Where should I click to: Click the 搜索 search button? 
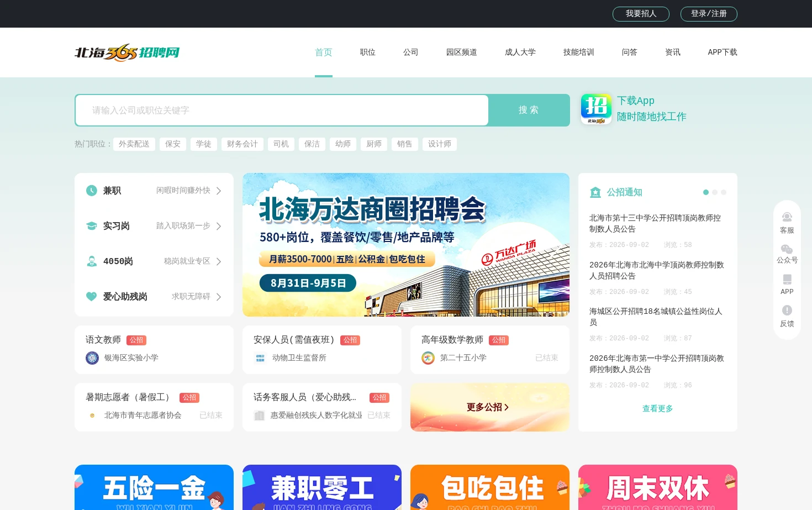pos(529,110)
